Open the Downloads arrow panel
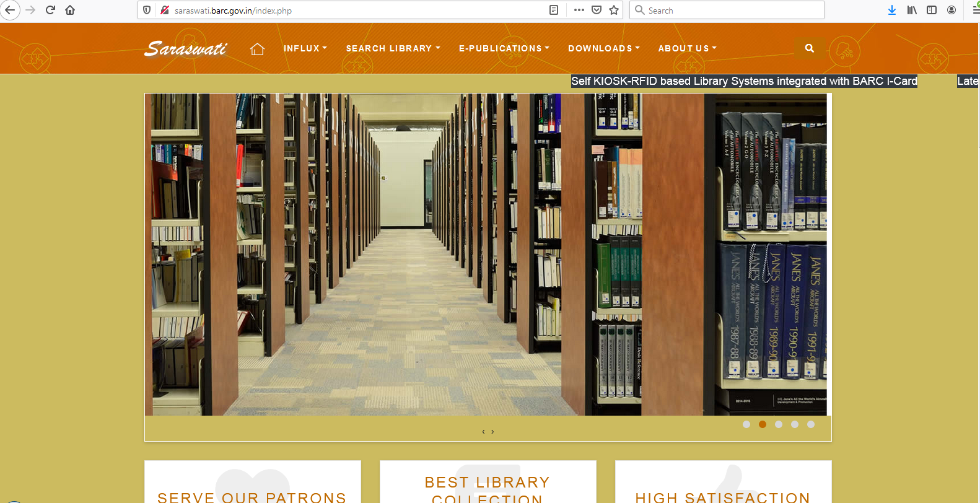The image size is (980, 503). coord(892,10)
